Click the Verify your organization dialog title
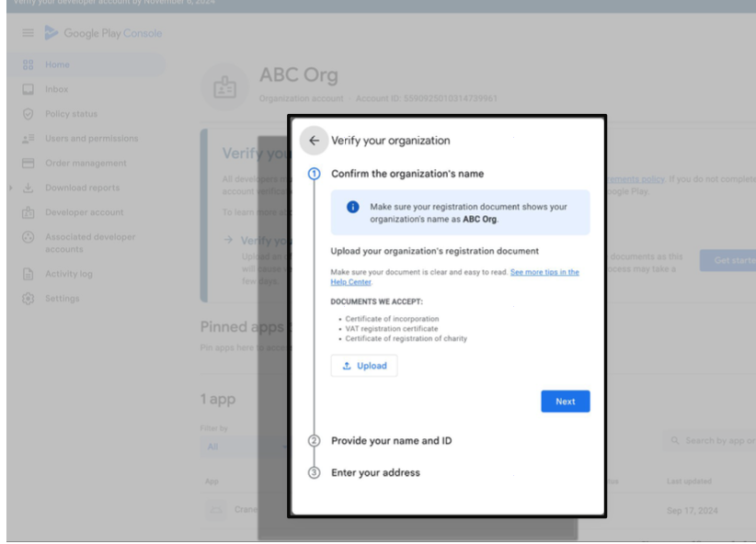The width and height of the screenshot is (756, 544). pyautogui.click(x=390, y=141)
